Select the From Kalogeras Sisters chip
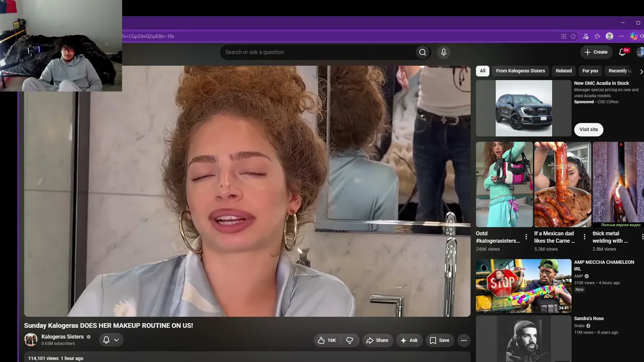This screenshot has width=644, height=362. pos(520,71)
